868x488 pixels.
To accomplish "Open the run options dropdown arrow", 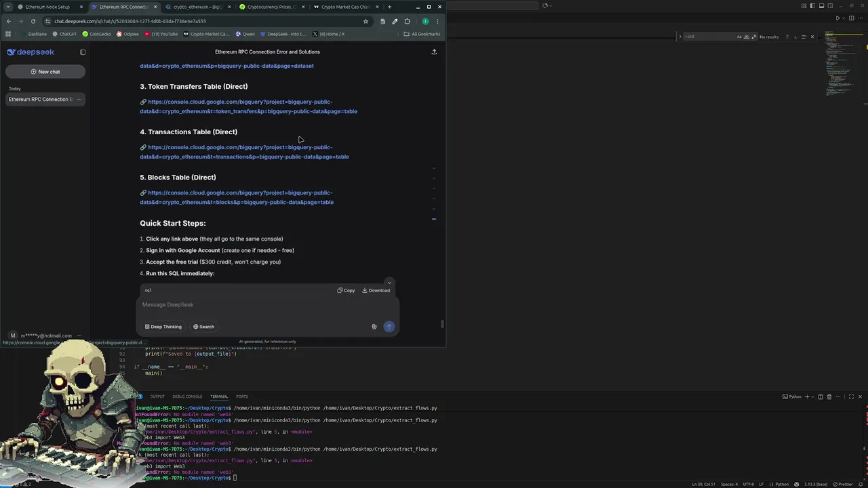I will point(844,18).
